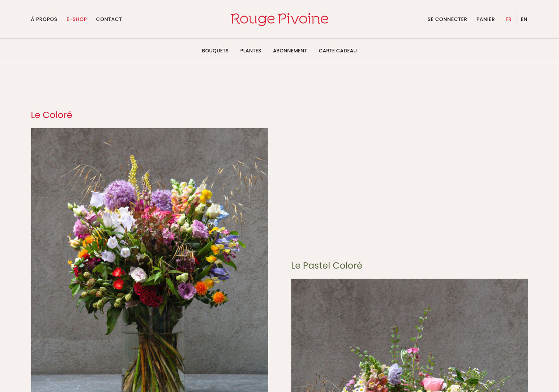The image size is (559, 392).
Task: Open the À PROPOS page
Action: [44, 19]
